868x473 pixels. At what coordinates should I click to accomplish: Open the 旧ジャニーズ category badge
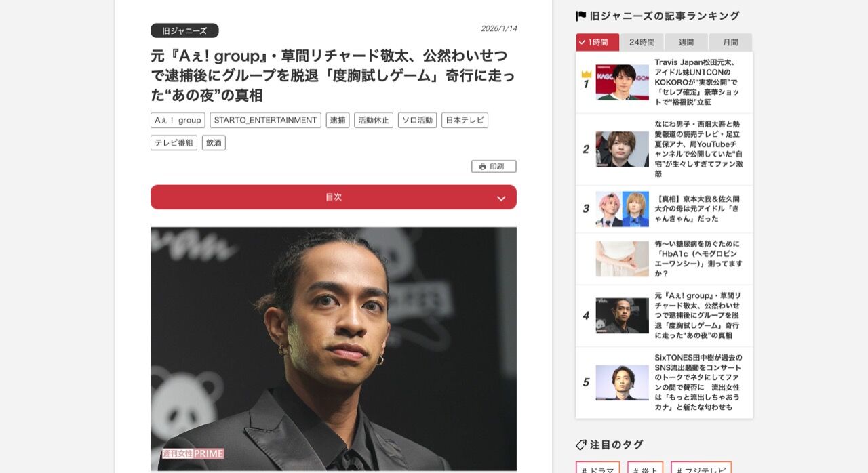184,30
